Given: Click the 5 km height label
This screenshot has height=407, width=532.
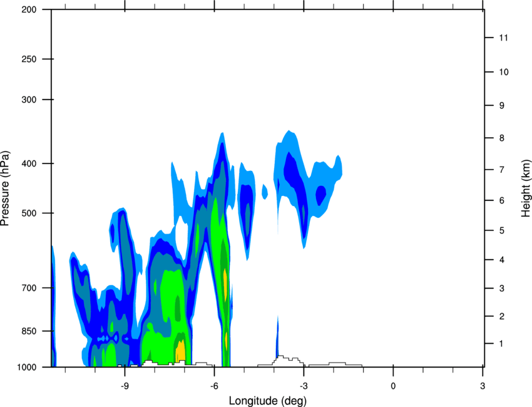Looking at the screenshot, I should point(502,230).
